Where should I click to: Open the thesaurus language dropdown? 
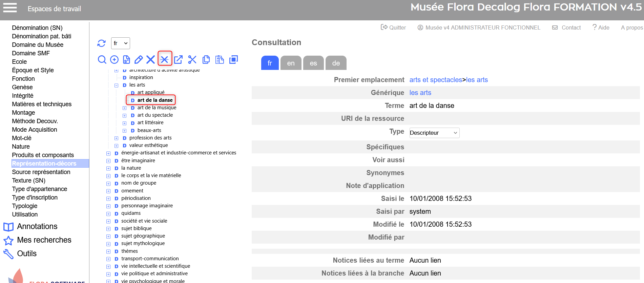coord(120,43)
